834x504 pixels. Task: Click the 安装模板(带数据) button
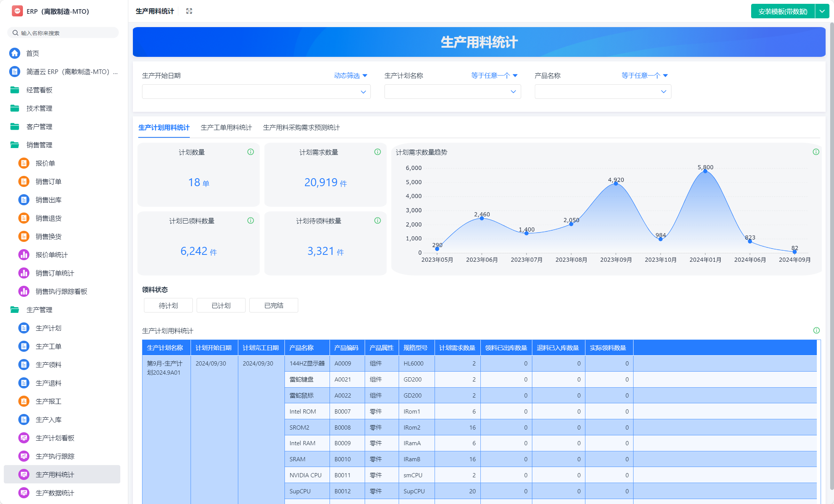[x=782, y=11]
